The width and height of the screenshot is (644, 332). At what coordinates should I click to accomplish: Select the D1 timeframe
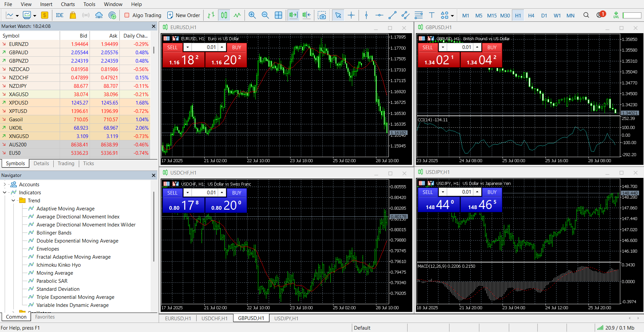pyautogui.click(x=544, y=15)
